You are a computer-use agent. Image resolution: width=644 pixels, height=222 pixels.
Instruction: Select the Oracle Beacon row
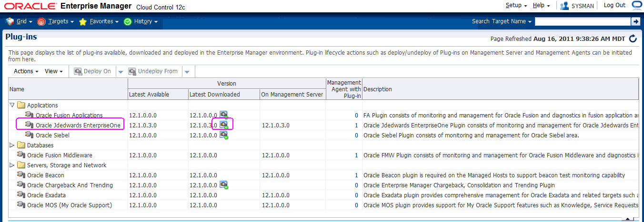[x=323, y=175]
